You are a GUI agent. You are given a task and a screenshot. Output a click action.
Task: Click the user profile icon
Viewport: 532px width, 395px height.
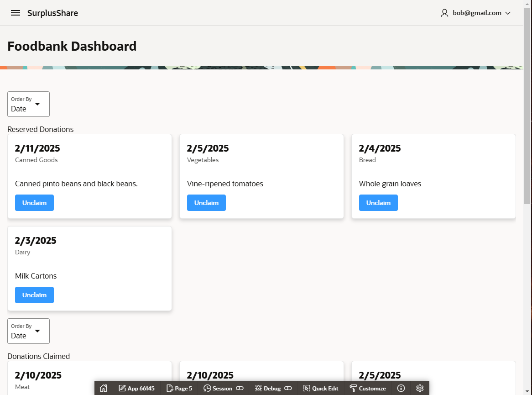pos(444,13)
